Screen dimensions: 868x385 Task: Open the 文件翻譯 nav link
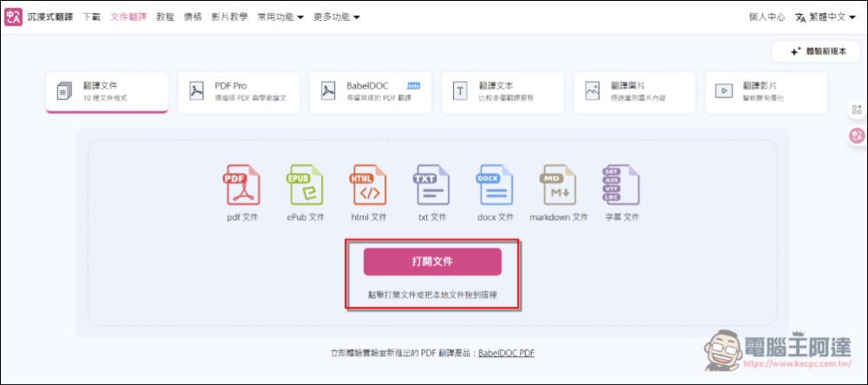click(x=128, y=17)
